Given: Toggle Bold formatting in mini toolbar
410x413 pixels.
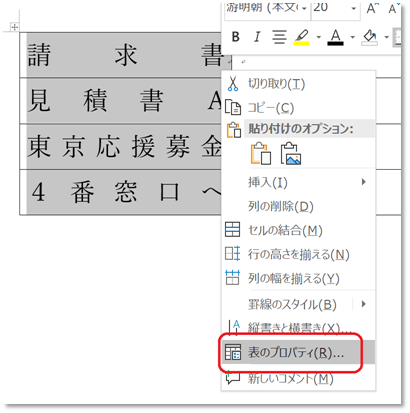Looking at the screenshot, I should 236,37.
